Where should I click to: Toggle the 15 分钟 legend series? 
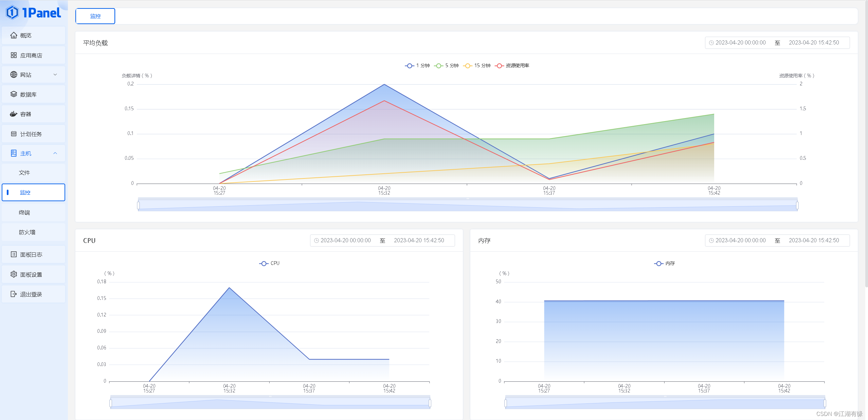(x=477, y=65)
